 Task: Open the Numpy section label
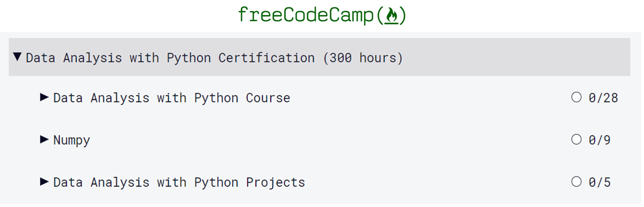point(71,141)
